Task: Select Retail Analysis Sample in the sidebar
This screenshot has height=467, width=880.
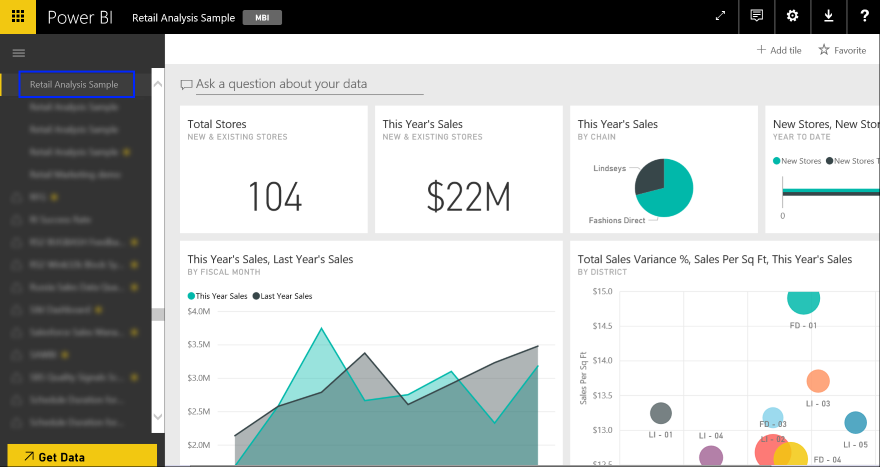Action: 74,85
